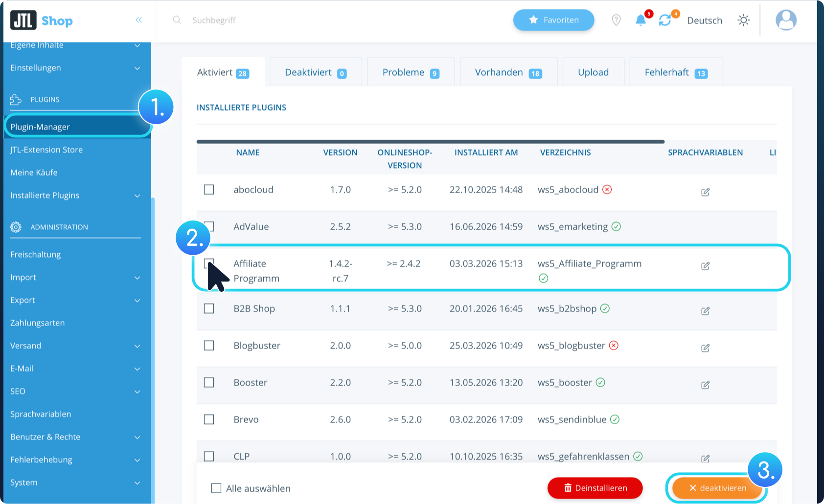Click the JTL Shop logo
824x504 pixels.
pyautogui.click(x=42, y=21)
